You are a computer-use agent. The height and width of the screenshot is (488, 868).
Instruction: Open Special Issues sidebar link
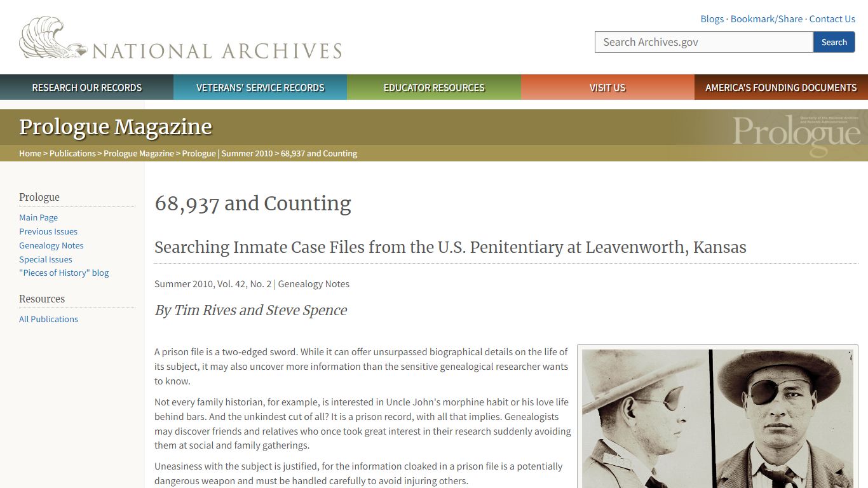click(x=46, y=259)
